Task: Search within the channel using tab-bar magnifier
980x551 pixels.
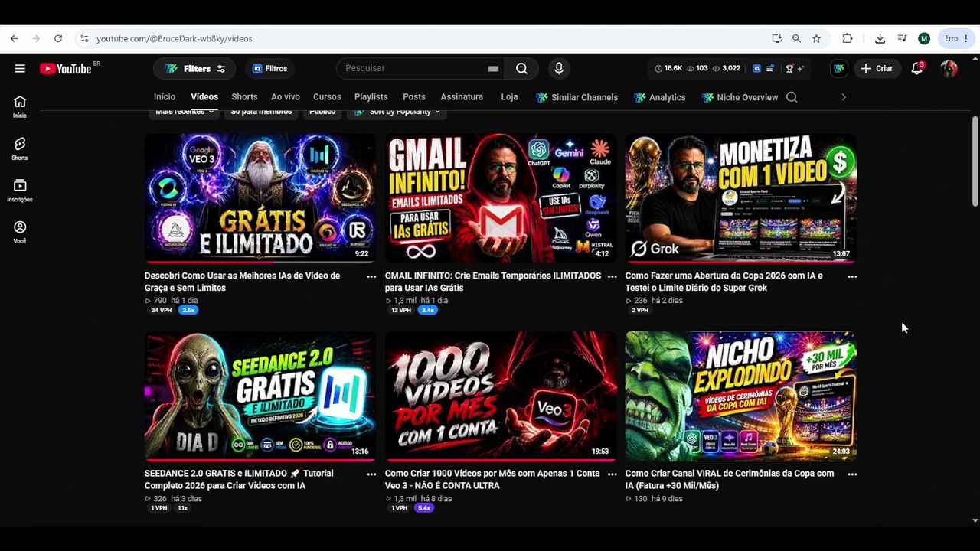Action: click(792, 97)
